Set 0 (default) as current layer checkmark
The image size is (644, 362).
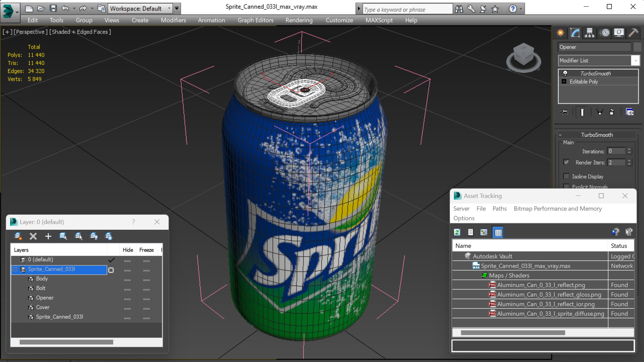coord(111,260)
